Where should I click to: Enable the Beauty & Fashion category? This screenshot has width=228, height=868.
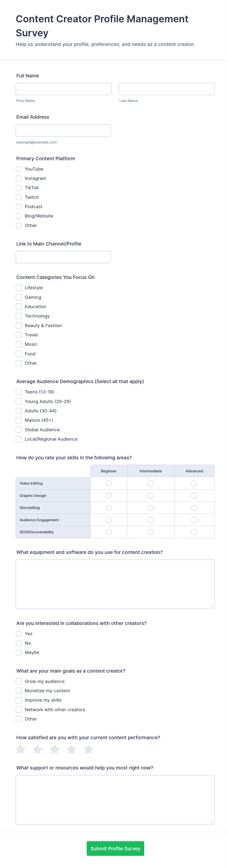tap(19, 325)
